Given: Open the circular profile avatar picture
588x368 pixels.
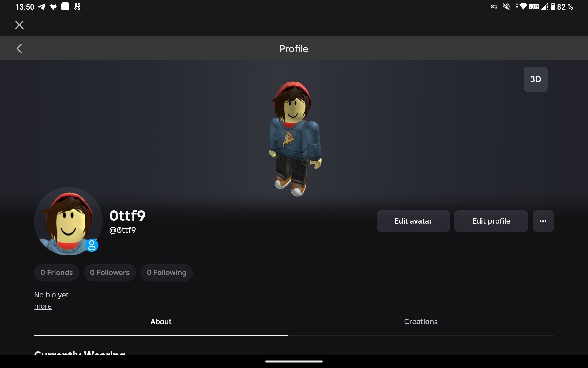Looking at the screenshot, I should coord(68,221).
